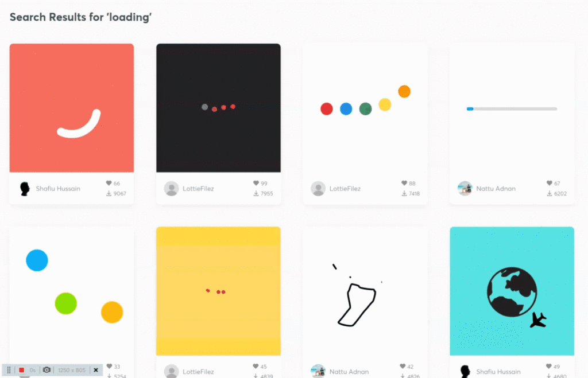Take a screenshot with the camera icon
Screen dimensions: 588x378
(47, 370)
